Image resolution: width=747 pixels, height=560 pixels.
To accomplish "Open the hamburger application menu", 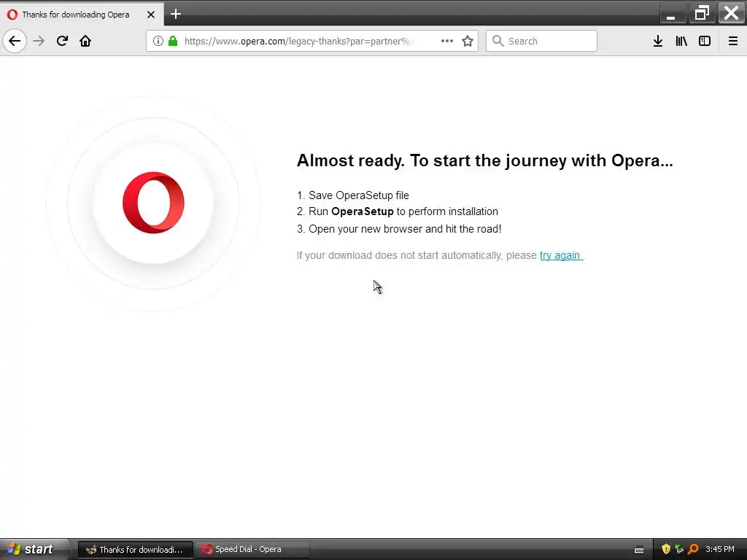I will pyautogui.click(x=733, y=41).
